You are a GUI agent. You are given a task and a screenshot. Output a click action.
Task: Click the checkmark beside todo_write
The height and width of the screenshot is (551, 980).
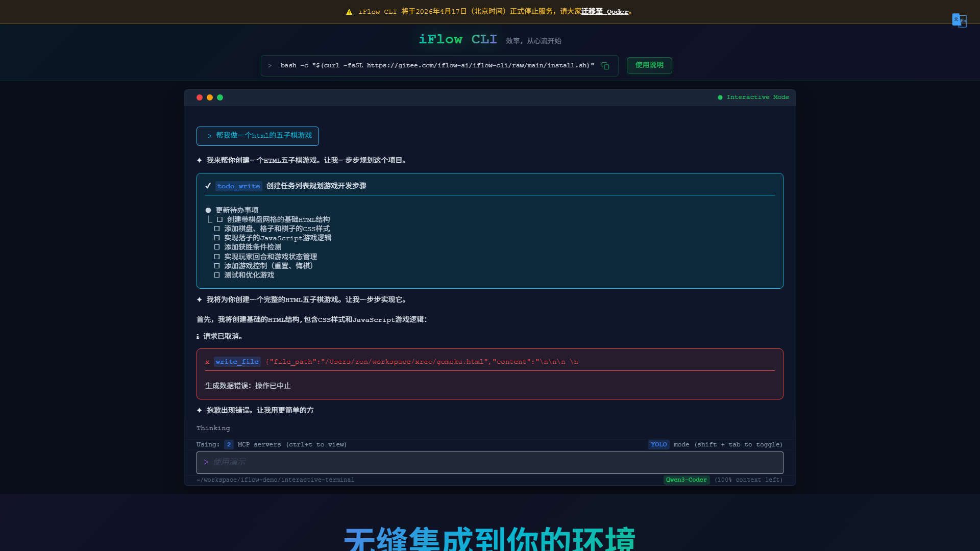click(208, 186)
